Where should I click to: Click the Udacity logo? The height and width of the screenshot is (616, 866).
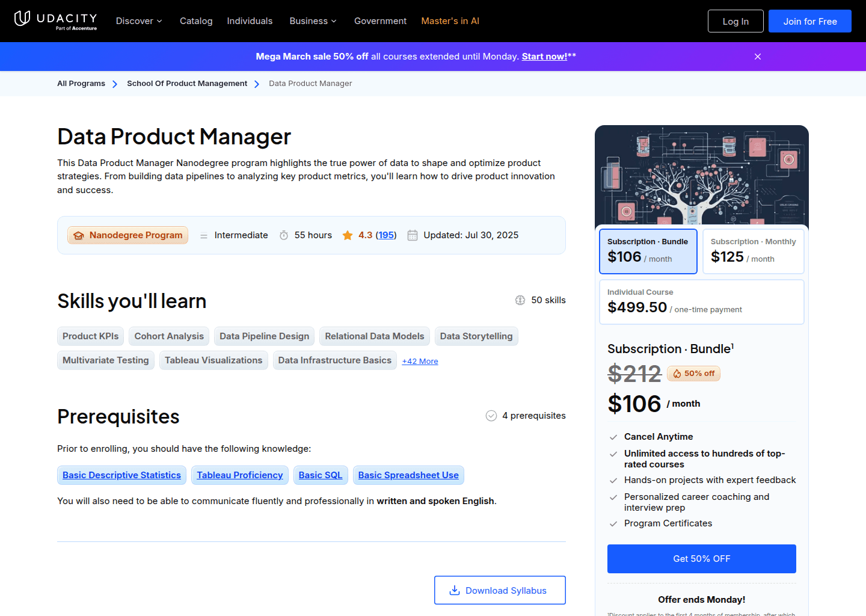coord(55,20)
